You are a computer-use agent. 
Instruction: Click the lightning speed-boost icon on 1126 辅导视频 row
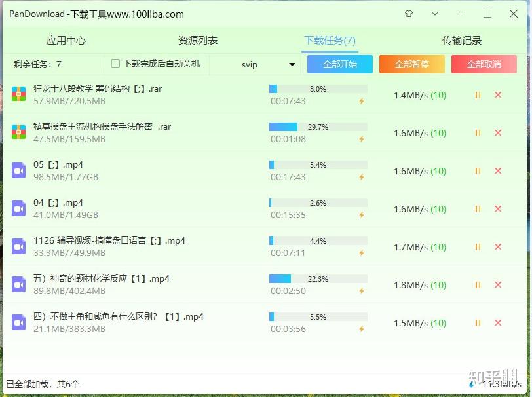360,252
